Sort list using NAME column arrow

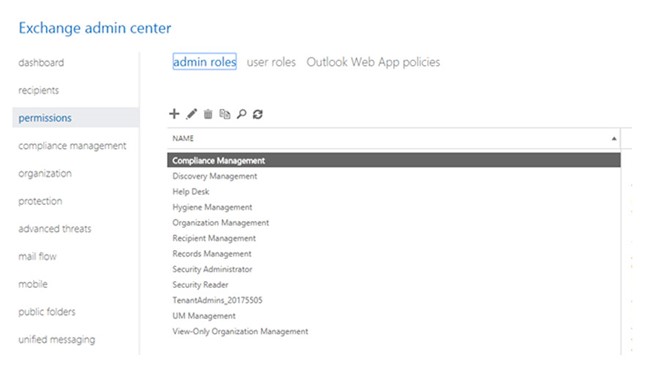point(614,138)
